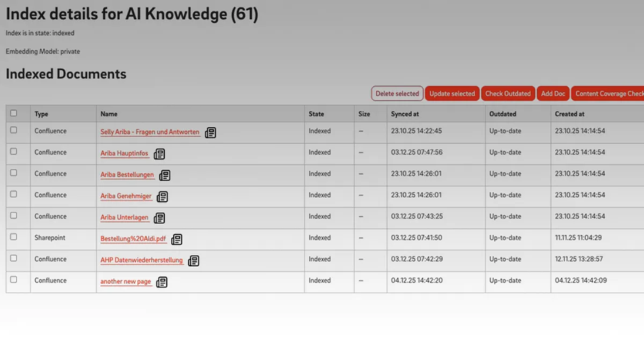Toggle the select-all checkbox in table header

coord(14,113)
